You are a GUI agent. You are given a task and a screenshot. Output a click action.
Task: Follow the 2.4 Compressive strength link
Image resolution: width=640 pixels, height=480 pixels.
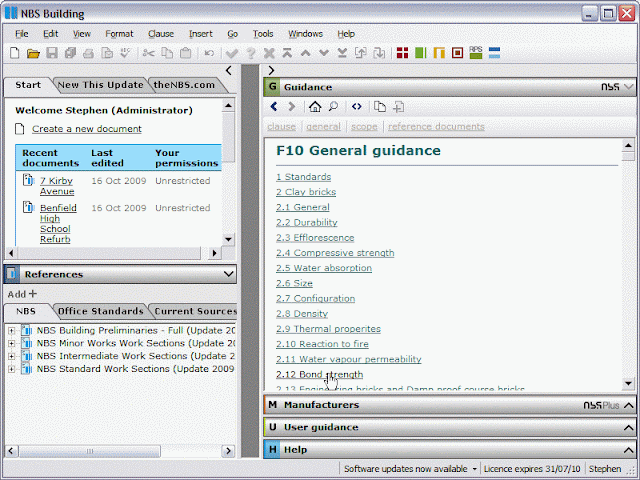tap(335, 253)
